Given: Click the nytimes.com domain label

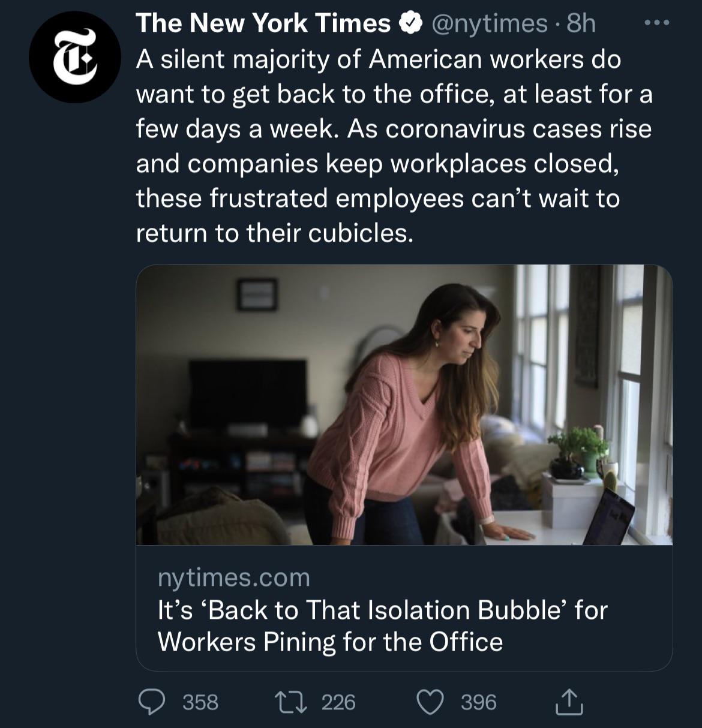Looking at the screenshot, I should [x=233, y=577].
